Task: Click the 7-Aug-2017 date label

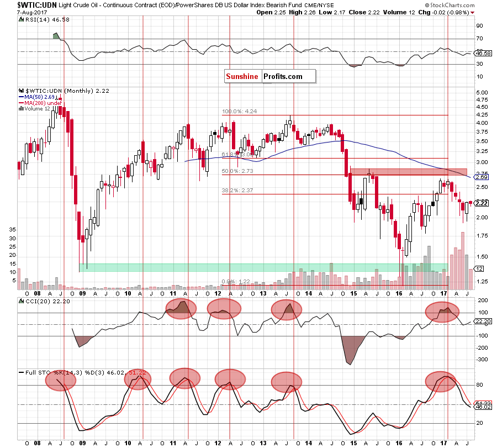Action: (x=32, y=13)
